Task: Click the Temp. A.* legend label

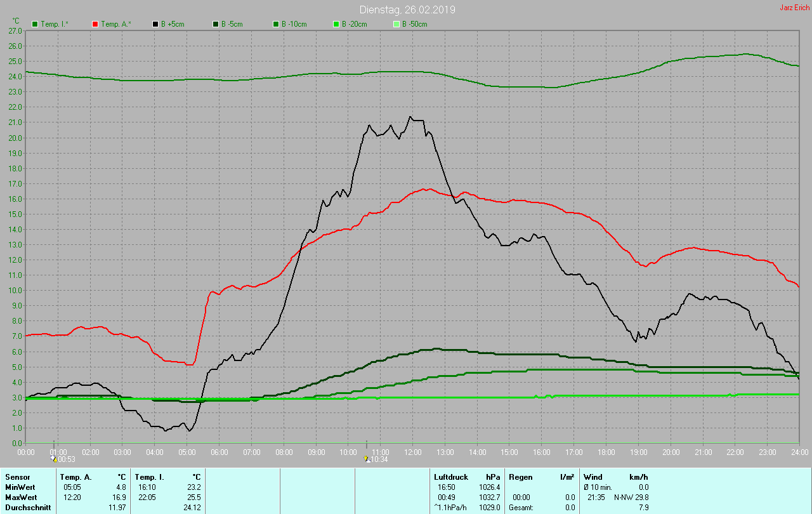Action: tap(116, 24)
